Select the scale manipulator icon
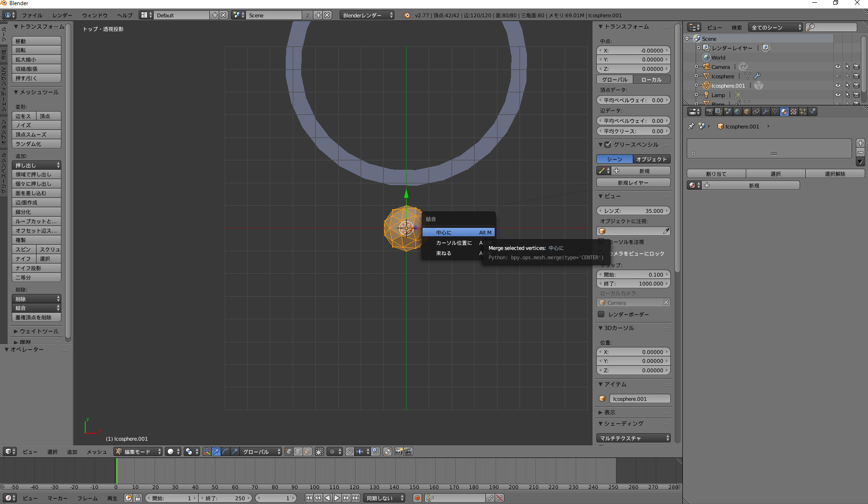Image resolution: width=868 pixels, height=504 pixels. pos(235,451)
